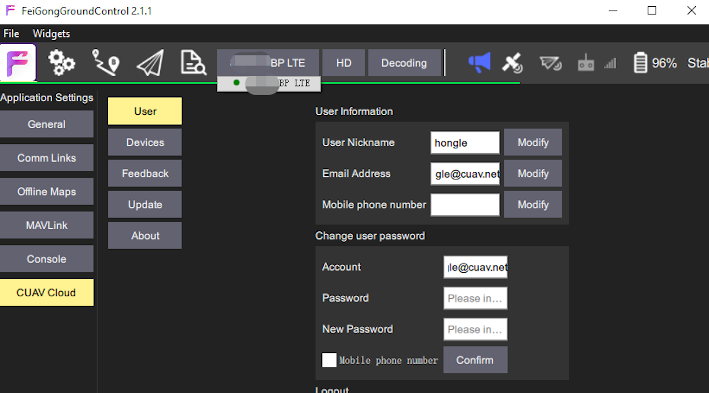Show battery status icon at 96%
Viewport: 709px width, 393px height.
pyautogui.click(x=640, y=62)
